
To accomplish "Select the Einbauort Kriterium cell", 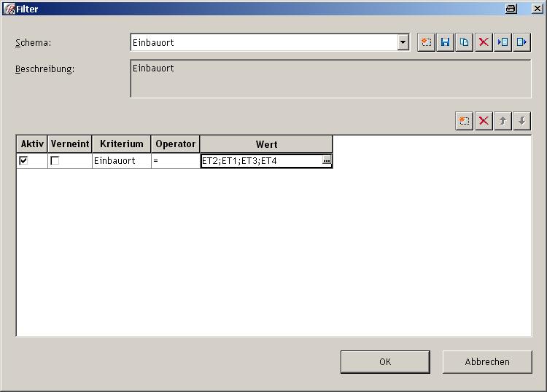I will (x=121, y=160).
